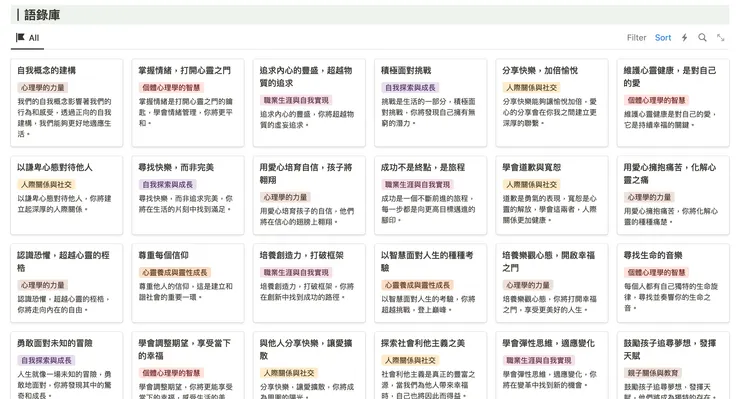Click 自我探索與成長 tag on 尋找快樂 card
Viewport: 740px width, 399px height.
168,185
